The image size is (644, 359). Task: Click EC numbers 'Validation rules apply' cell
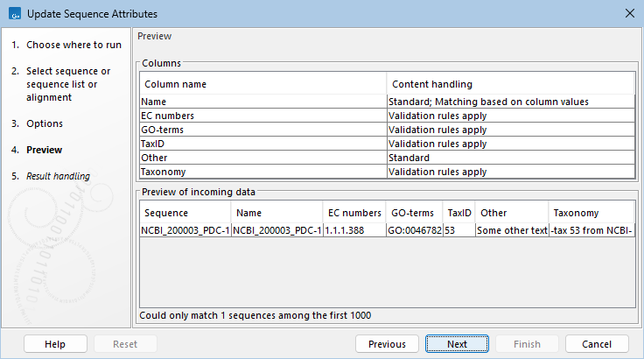point(511,116)
